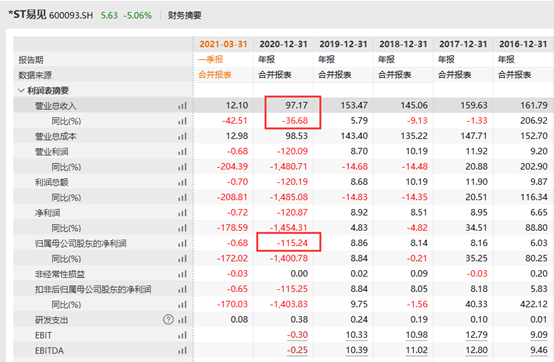This screenshot has width=554, height=362.
Task: Open chart icon for 同比(%) under 营业利润
Action: tap(182, 167)
